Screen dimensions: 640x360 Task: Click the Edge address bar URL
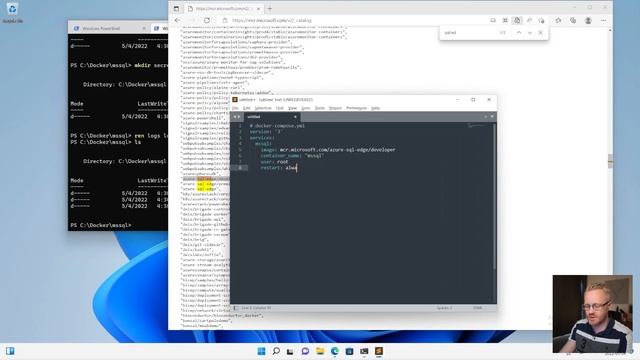[271, 20]
